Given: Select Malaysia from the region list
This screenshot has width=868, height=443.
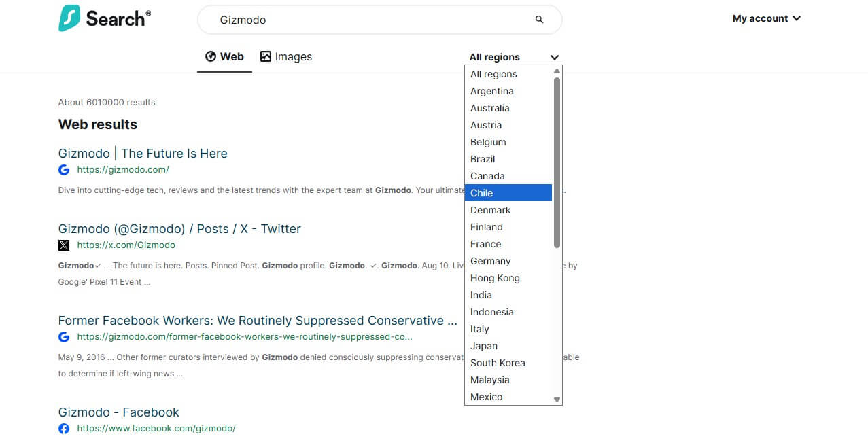Looking at the screenshot, I should point(508,380).
